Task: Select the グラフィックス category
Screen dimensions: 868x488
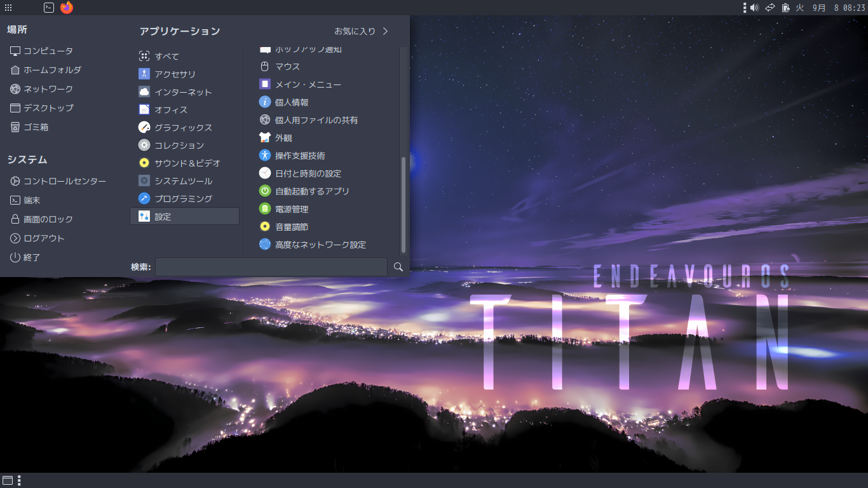Action: pos(184,128)
